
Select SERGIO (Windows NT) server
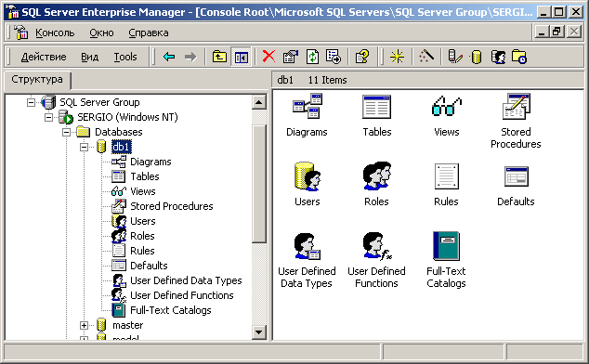coord(127,117)
